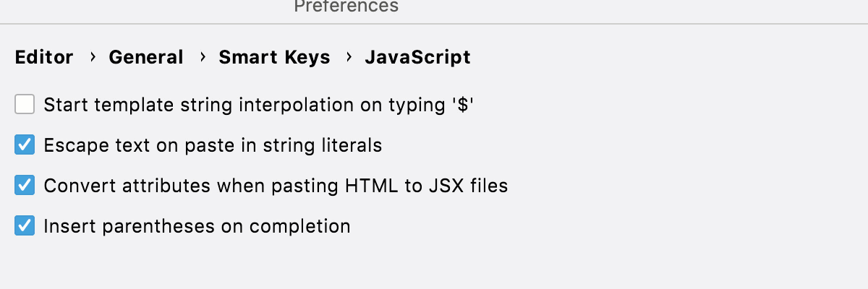Click the 'Escape text on paste' label text
Viewport: 868px width, 289px height.
pyautogui.click(x=213, y=145)
